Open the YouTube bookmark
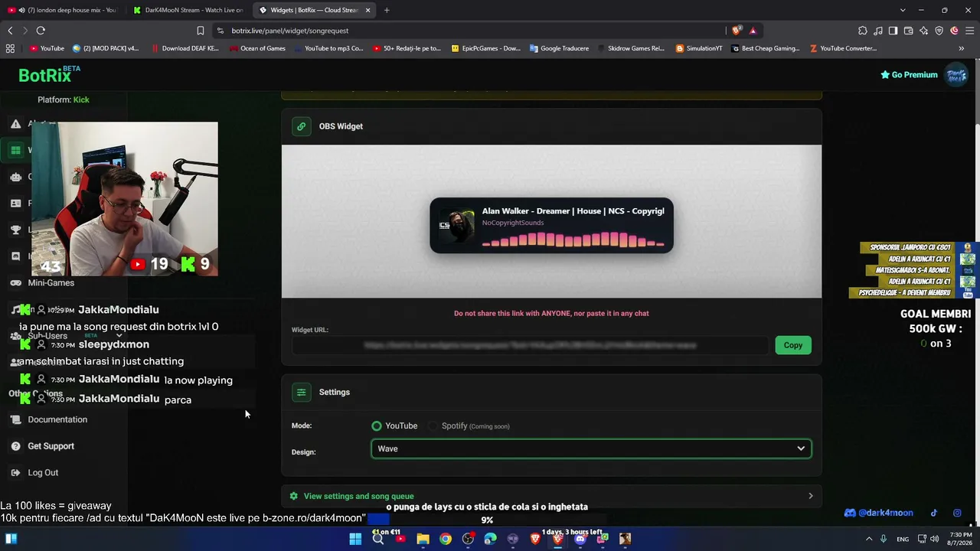 click(47, 48)
